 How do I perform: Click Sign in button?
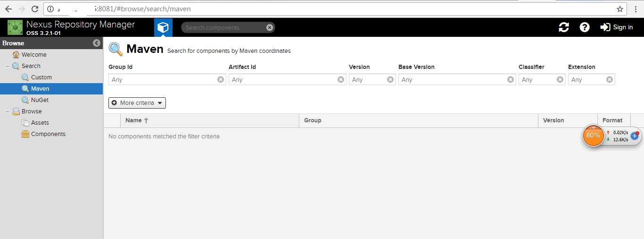[x=617, y=27]
